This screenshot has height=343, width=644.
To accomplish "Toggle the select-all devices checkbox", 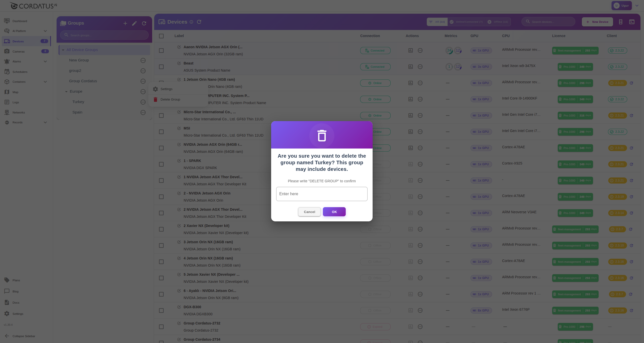I will point(161,36).
